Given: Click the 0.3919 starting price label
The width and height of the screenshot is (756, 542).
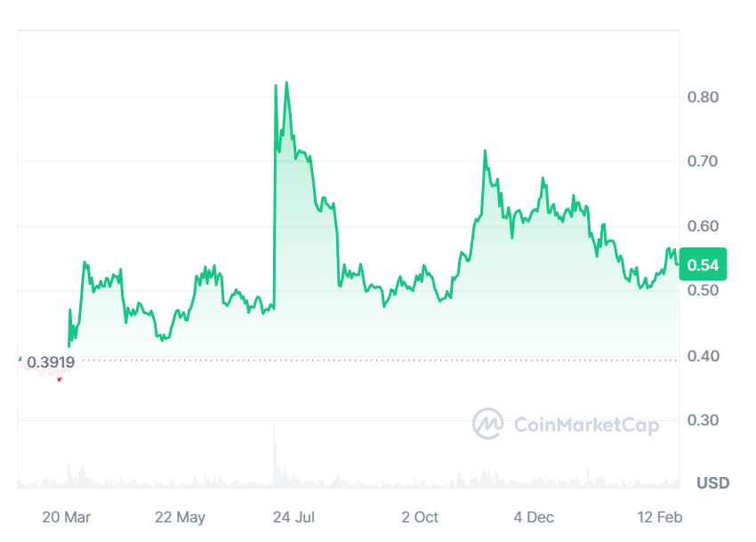Looking at the screenshot, I should 51,362.
